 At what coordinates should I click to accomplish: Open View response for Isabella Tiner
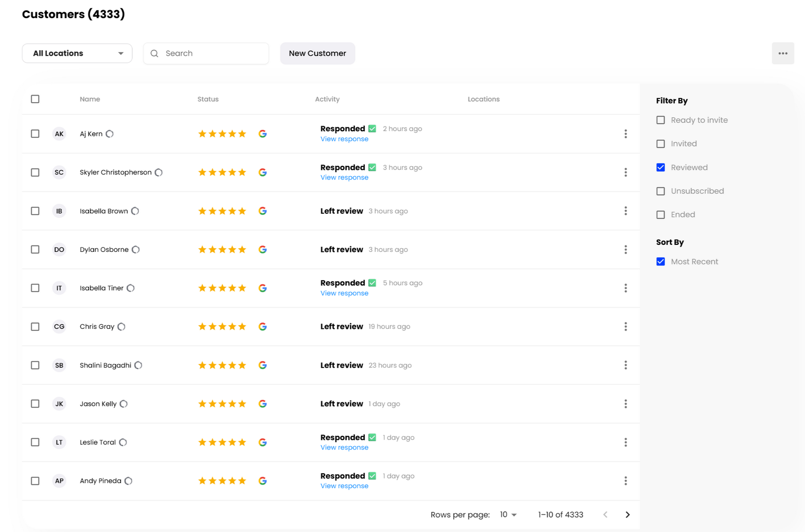pyautogui.click(x=344, y=293)
